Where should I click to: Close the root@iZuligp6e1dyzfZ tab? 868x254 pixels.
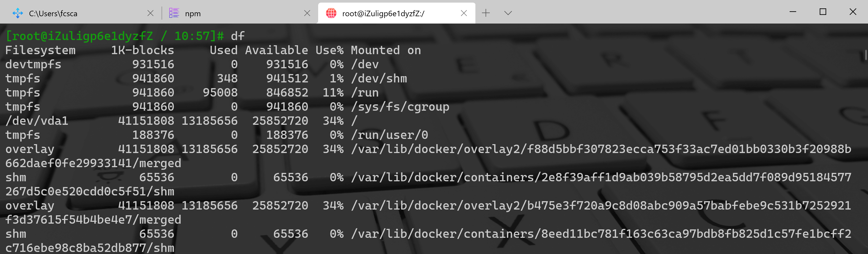[464, 13]
